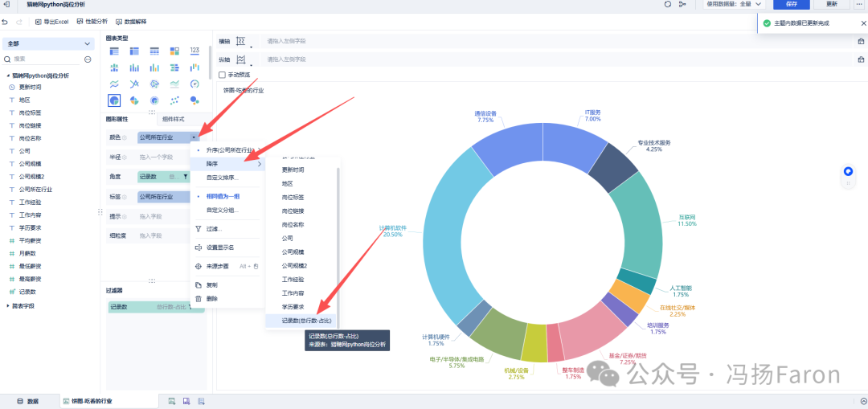
Task: Choose the scatter plot chart type icon
Action: click(174, 100)
